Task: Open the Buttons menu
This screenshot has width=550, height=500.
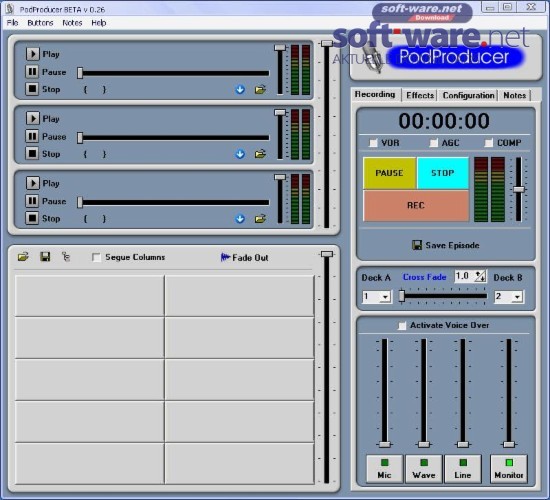Action: (x=40, y=23)
